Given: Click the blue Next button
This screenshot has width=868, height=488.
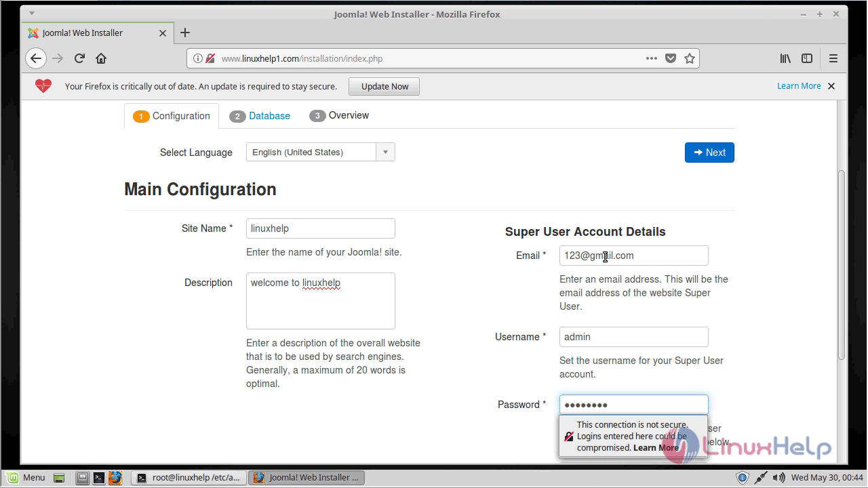Looking at the screenshot, I should (709, 152).
